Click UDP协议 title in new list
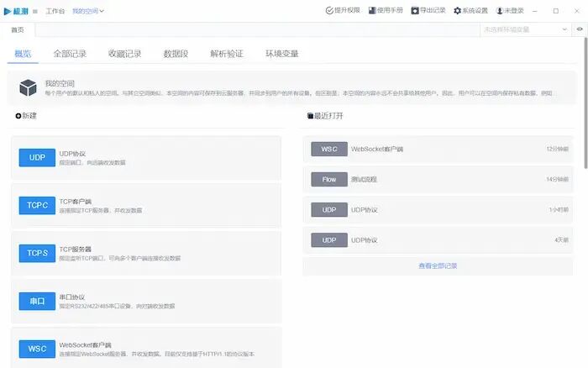The width and height of the screenshot is (588, 368). tap(72, 154)
